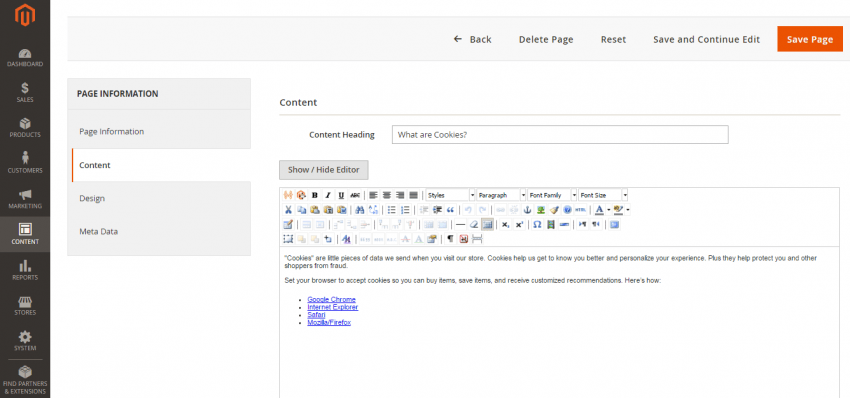
Task: Insert a horizontal rule line
Action: 460,224
